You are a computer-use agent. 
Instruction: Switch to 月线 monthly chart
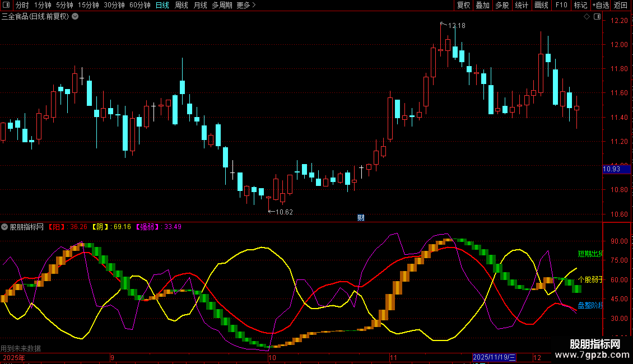click(x=200, y=5)
